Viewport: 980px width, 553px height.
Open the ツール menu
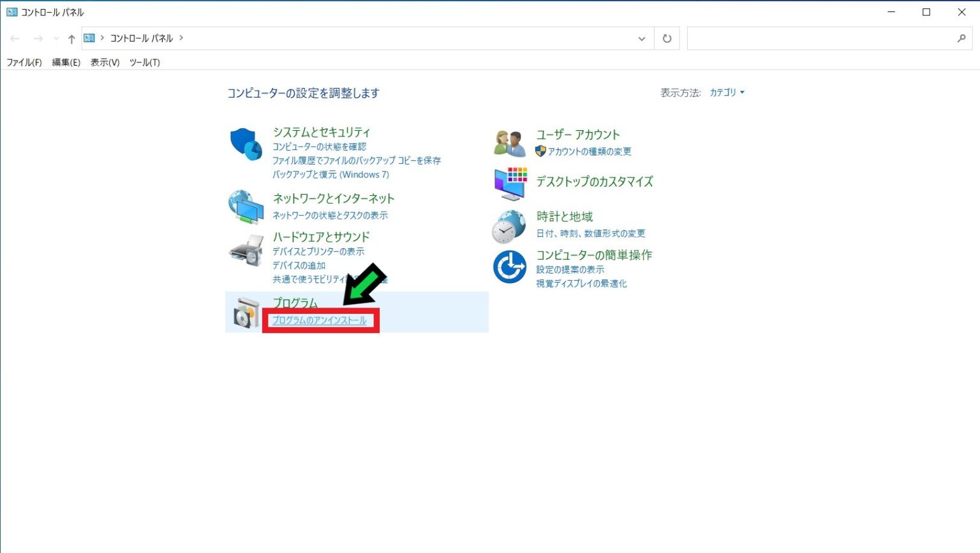click(144, 63)
